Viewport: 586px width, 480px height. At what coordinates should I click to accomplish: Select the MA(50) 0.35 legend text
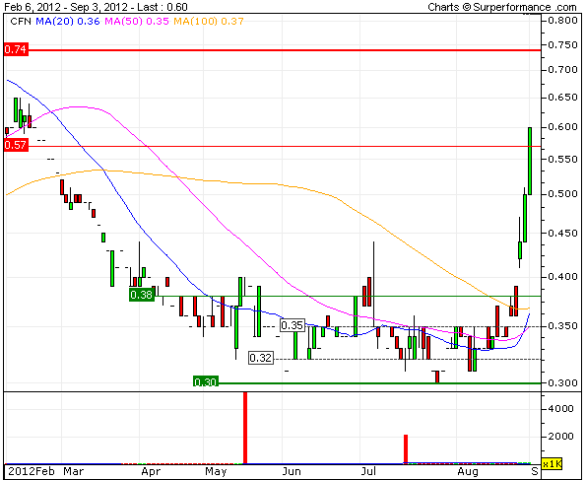(137, 21)
